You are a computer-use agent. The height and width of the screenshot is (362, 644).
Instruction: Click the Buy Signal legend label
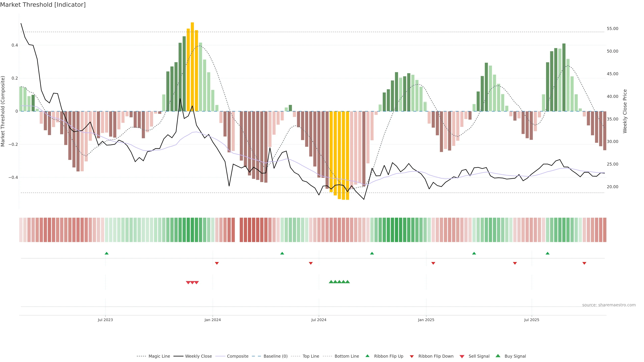(515, 356)
